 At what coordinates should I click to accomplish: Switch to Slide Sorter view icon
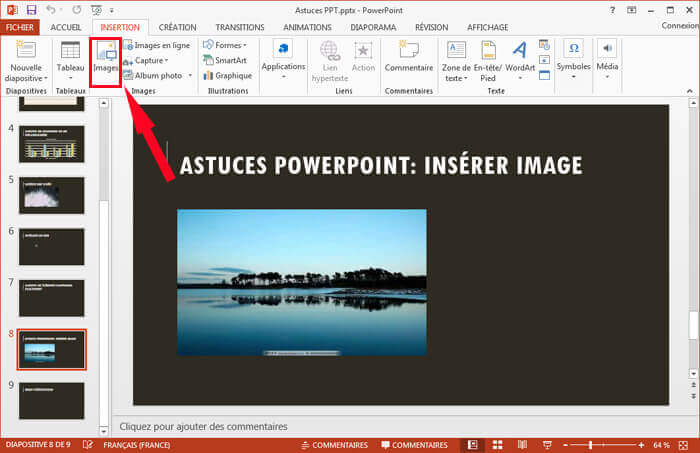(x=497, y=445)
